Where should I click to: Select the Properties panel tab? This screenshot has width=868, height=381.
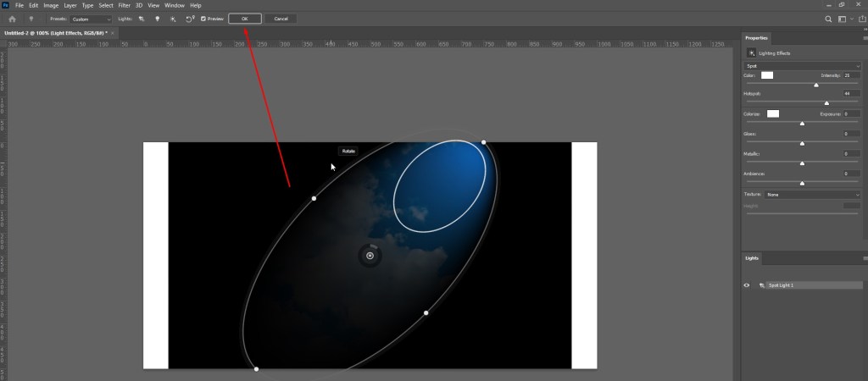pos(756,38)
